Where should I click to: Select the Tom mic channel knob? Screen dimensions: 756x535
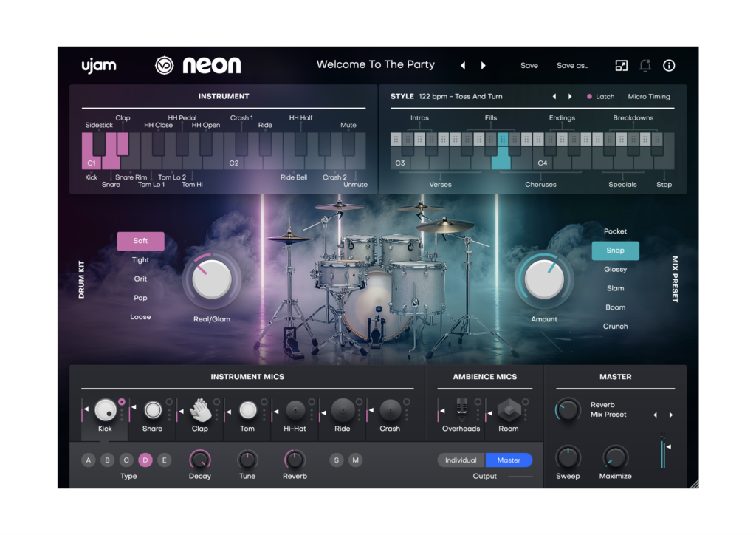point(248,410)
